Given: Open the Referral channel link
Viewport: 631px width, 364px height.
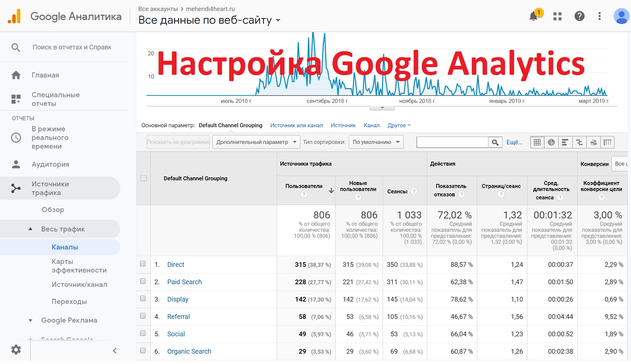Looking at the screenshot, I should 178,317.
